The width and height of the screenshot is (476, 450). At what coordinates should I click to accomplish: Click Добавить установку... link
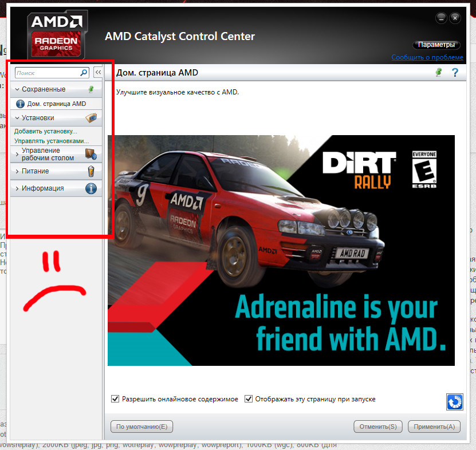[45, 131]
